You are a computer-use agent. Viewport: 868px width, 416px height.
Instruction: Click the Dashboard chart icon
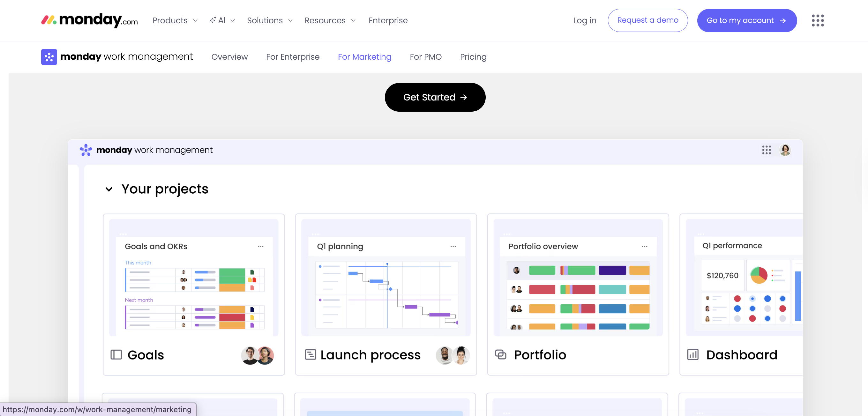click(693, 355)
